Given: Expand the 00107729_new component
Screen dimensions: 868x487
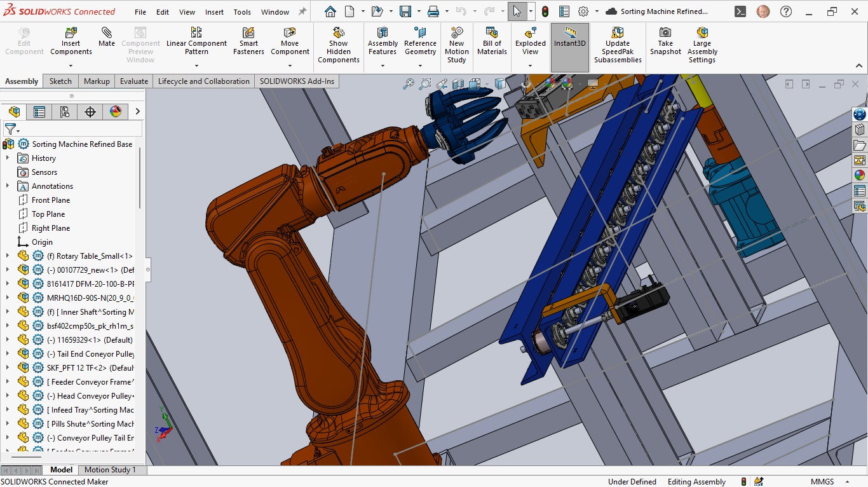Looking at the screenshot, I should [x=8, y=270].
